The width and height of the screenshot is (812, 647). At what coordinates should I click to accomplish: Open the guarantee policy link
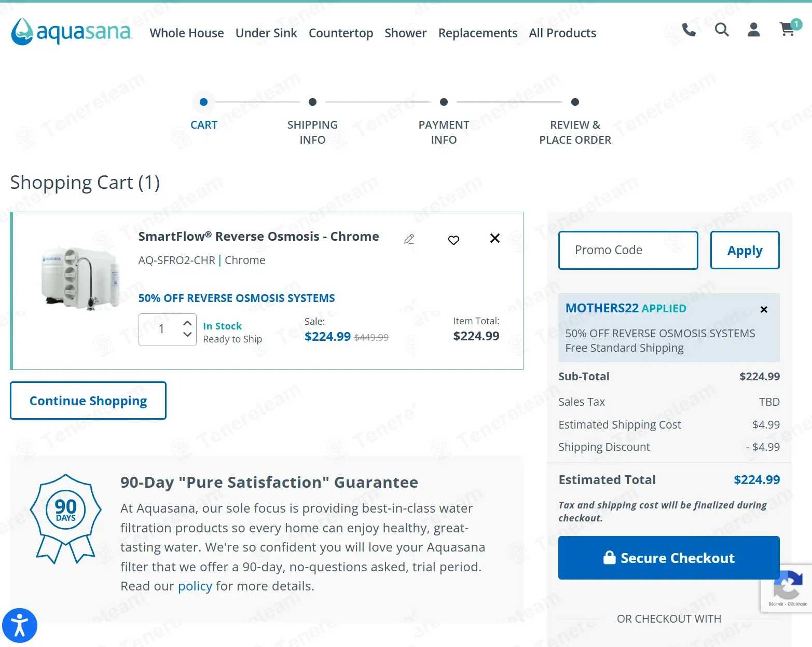pyautogui.click(x=195, y=586)
